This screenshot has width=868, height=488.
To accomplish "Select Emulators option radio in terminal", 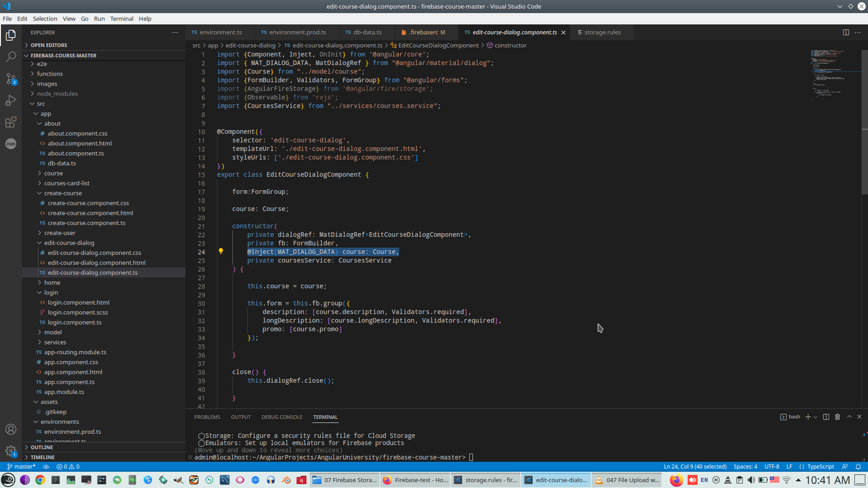I will (202, 443).
